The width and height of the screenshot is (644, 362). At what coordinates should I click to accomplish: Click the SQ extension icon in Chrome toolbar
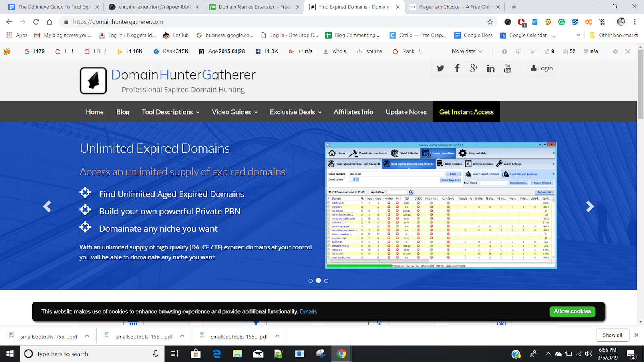548,22
